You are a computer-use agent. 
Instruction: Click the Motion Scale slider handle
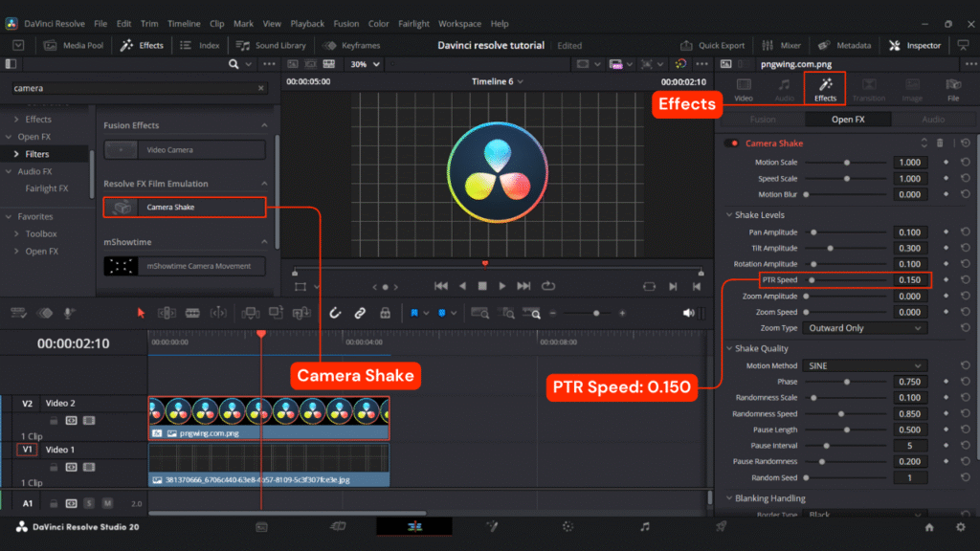(x=846, y=163)
